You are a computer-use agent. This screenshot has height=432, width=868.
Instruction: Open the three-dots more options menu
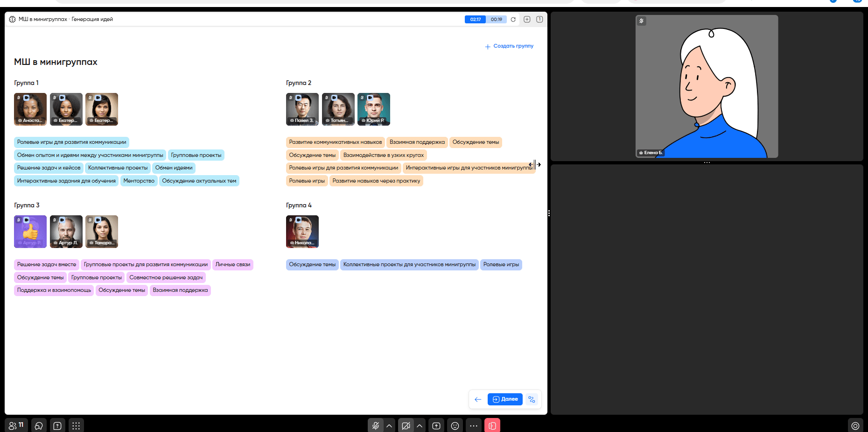(474, 425)
